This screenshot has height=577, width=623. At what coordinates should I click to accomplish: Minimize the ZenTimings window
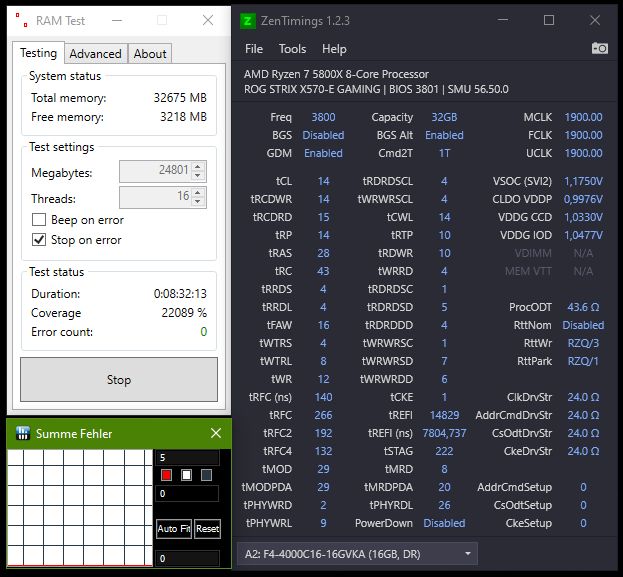tap(503, 20)
